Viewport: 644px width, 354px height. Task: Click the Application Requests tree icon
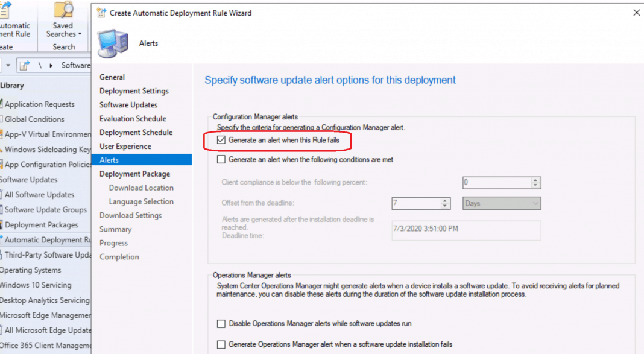click(x=1, y=104)
